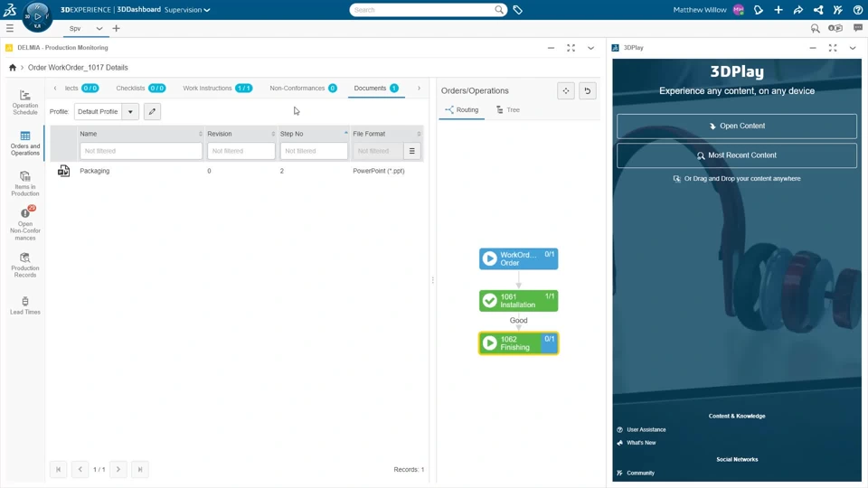Image resolution: width=868 pixels, height=488 pixels.
Task: Go to the previous records page
Action: pyautogui.click(x=80, y=469)
